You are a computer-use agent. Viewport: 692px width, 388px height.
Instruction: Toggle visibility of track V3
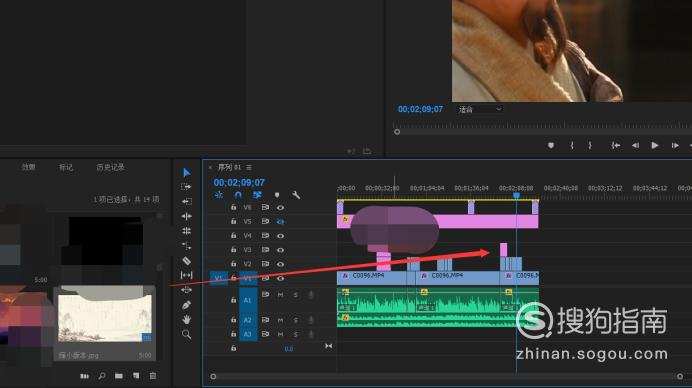point(280,250)
